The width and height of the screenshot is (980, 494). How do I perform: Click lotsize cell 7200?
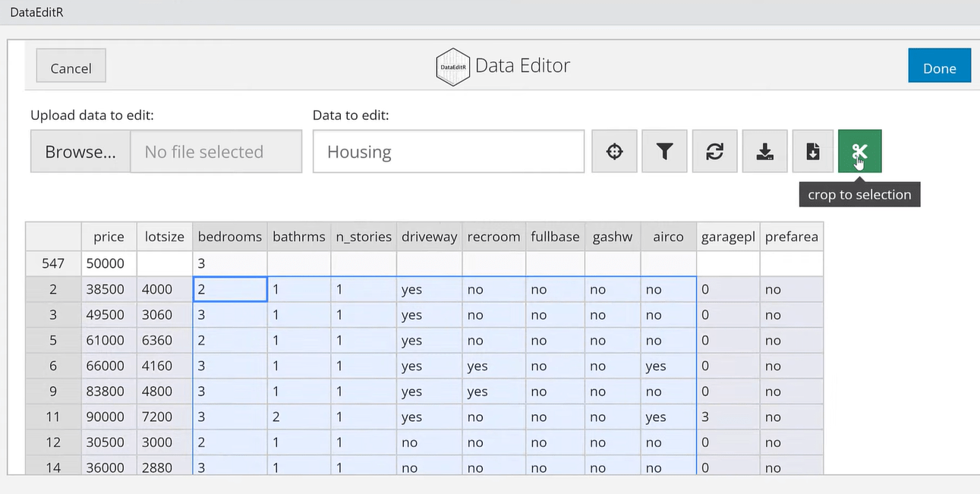tap(165, 417)
